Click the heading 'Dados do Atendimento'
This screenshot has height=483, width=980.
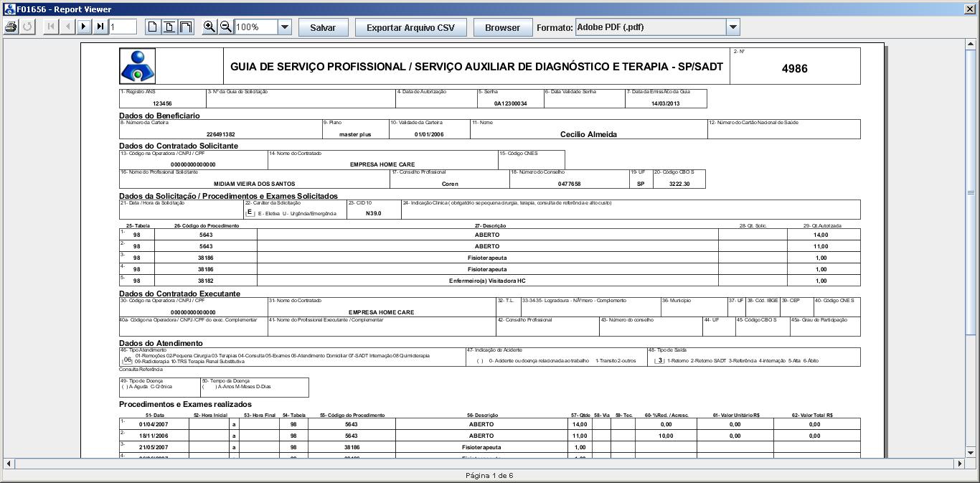click(161, 343)
